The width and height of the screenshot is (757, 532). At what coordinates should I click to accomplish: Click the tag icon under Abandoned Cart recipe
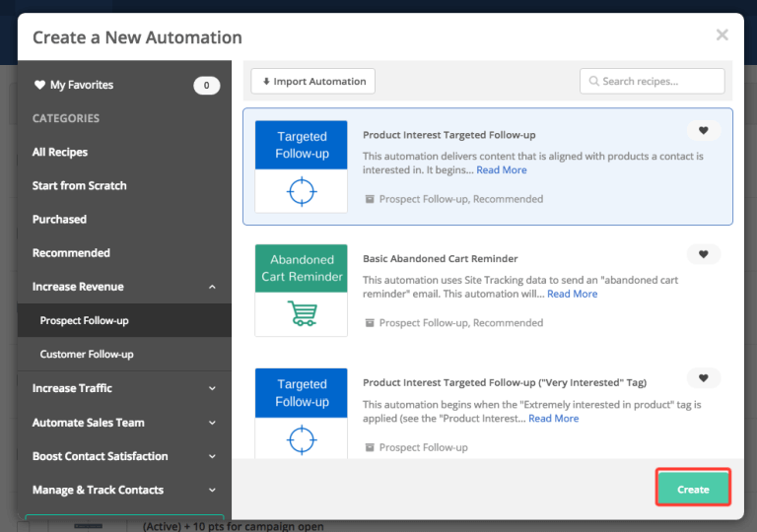pyautogui.click(x=370, y=323)
